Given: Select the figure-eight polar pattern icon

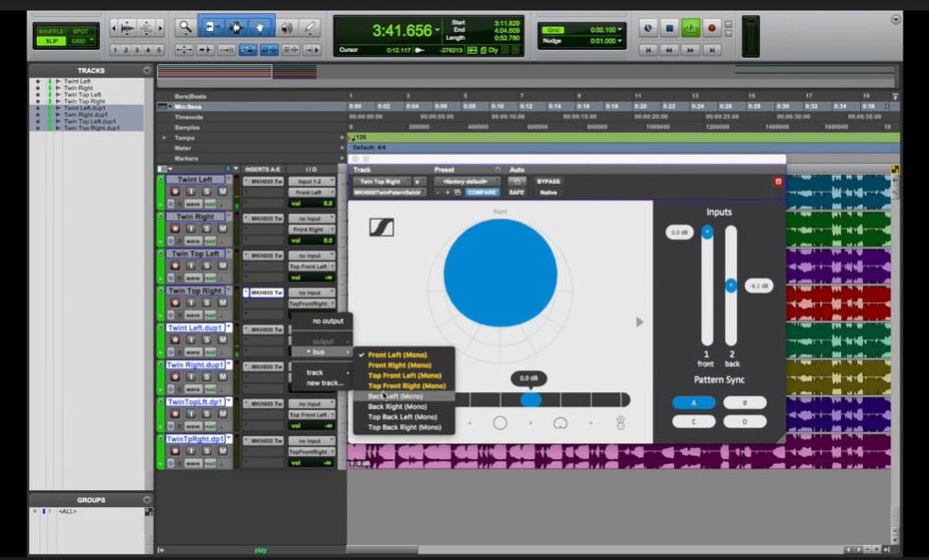Looking at the screenshot, I should coord(620,423).
